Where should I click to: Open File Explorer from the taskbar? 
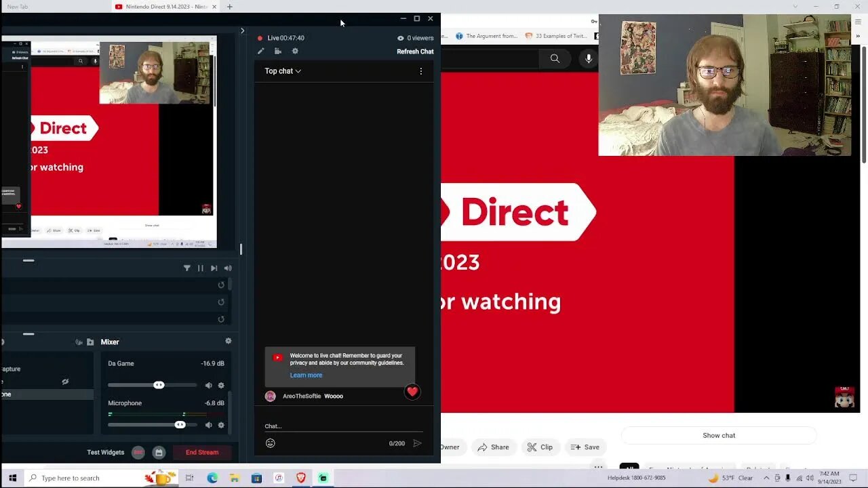234,478
